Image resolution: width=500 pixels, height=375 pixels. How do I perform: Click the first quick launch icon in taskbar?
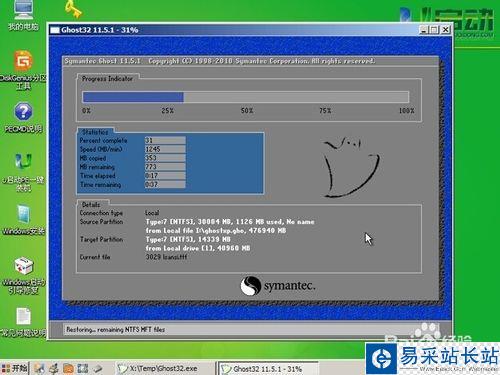coord(39,368)
